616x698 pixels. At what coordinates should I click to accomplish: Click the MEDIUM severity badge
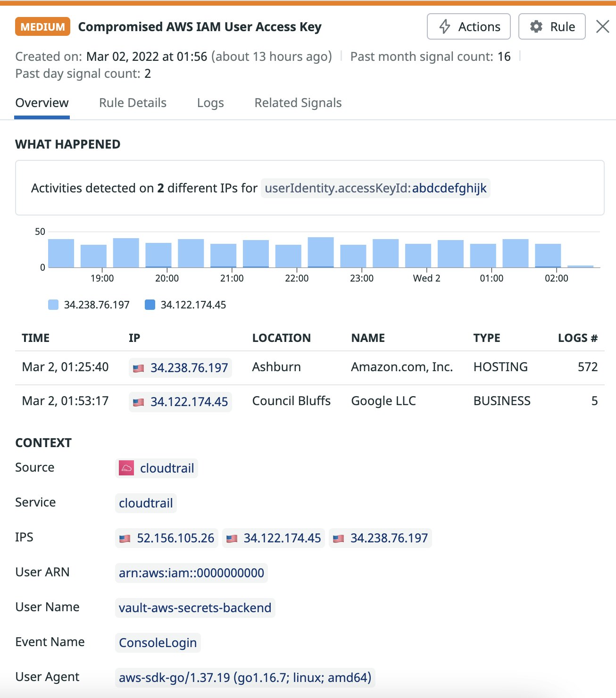[x=42, y=27]
